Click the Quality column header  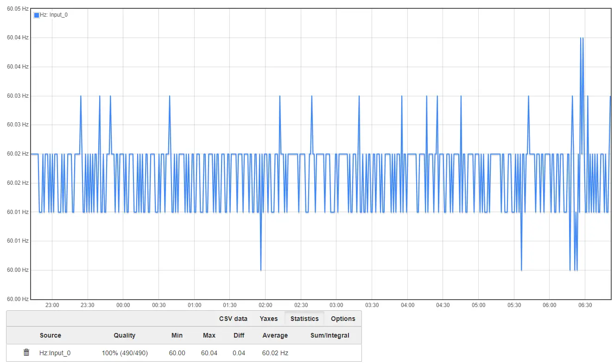125,335
